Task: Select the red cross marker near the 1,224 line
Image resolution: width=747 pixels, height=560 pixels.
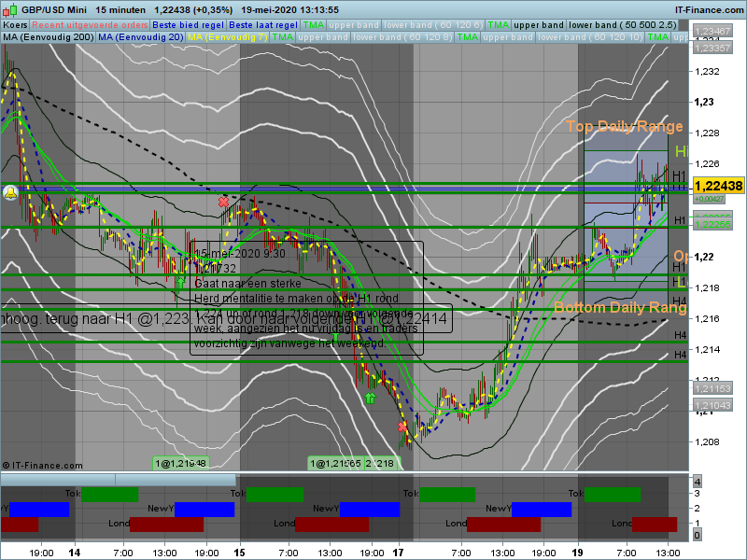Action: point(223,202)
